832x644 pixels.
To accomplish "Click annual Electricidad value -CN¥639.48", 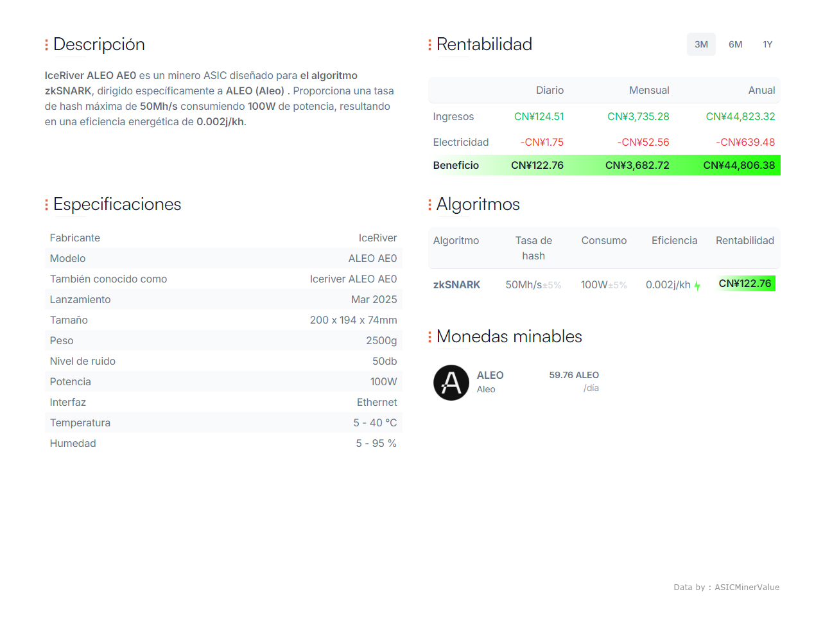I will (745, 142).
